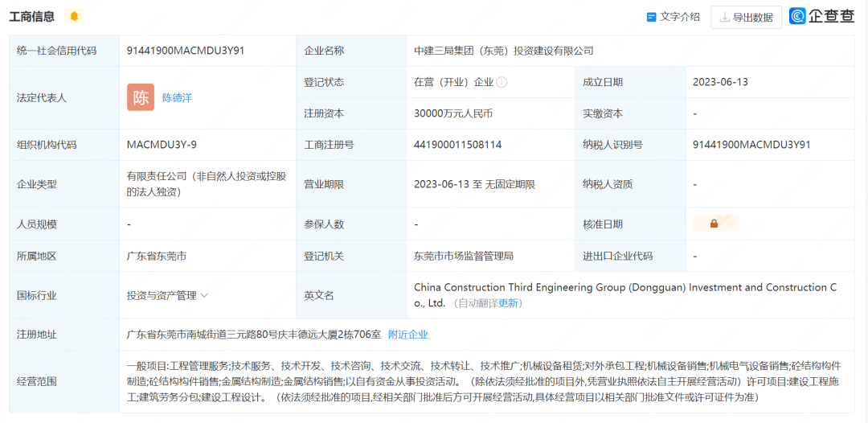This screenshot has height=423, width=868.
Task: Click the 陈 avatar badge
Action: (x=141, y=97)
